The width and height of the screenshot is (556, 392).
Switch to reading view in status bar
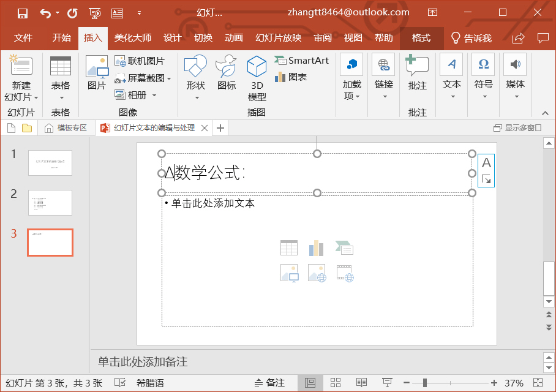tap(361, 383)
